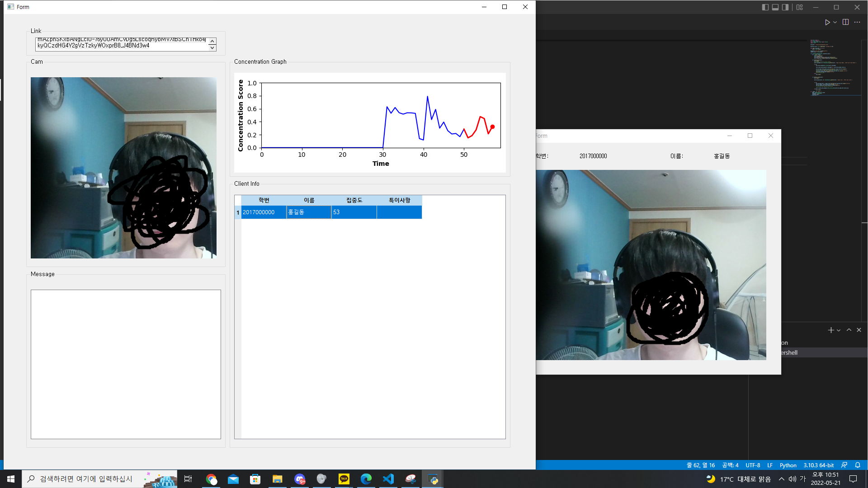
Task: Split the editor to the right
Action: click(845, 22)
